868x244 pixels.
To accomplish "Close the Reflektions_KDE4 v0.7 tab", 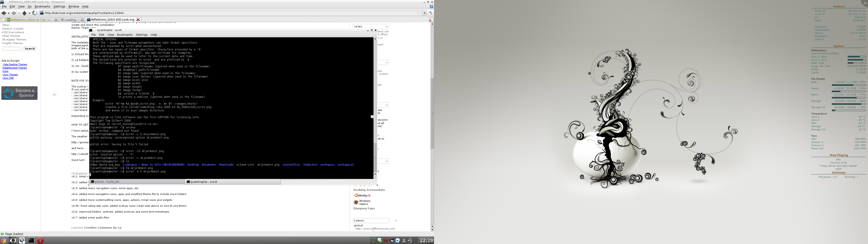I will pos(56,20).
